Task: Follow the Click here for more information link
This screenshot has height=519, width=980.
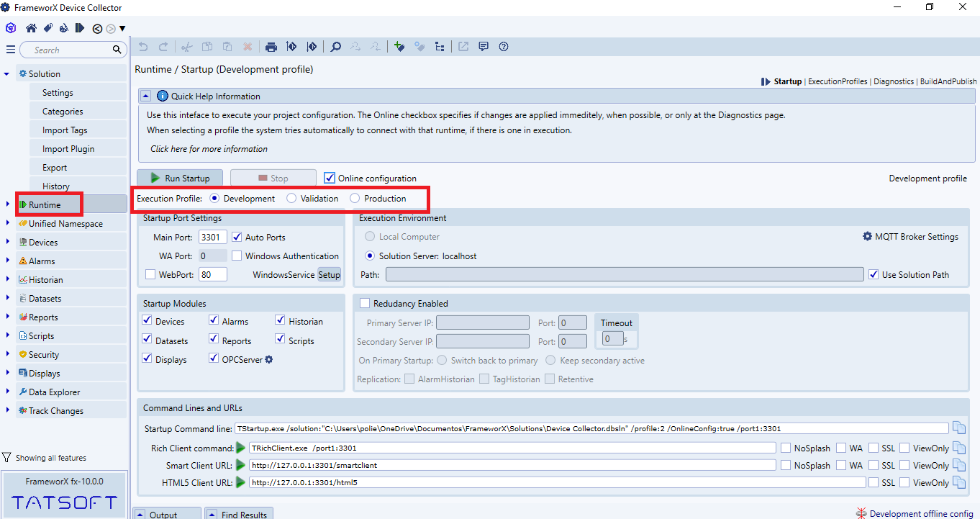Action: [x=209, y=149]
